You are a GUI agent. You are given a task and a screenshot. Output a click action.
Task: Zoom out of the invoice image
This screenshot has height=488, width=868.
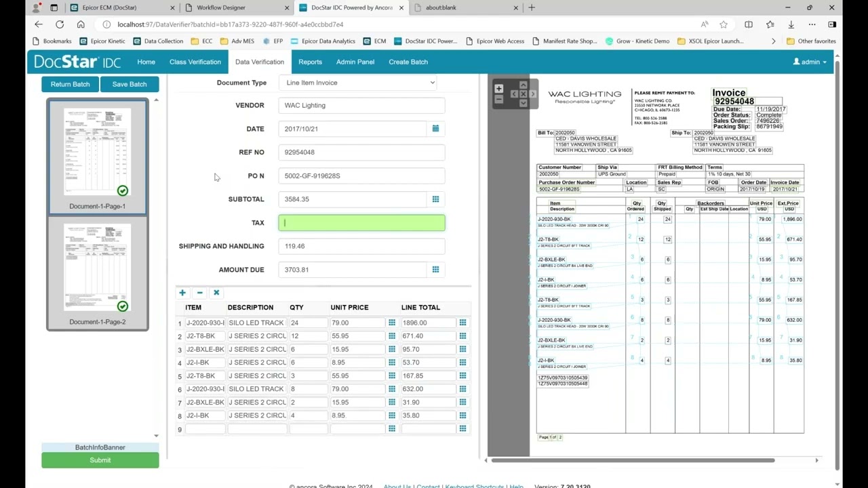498,99
